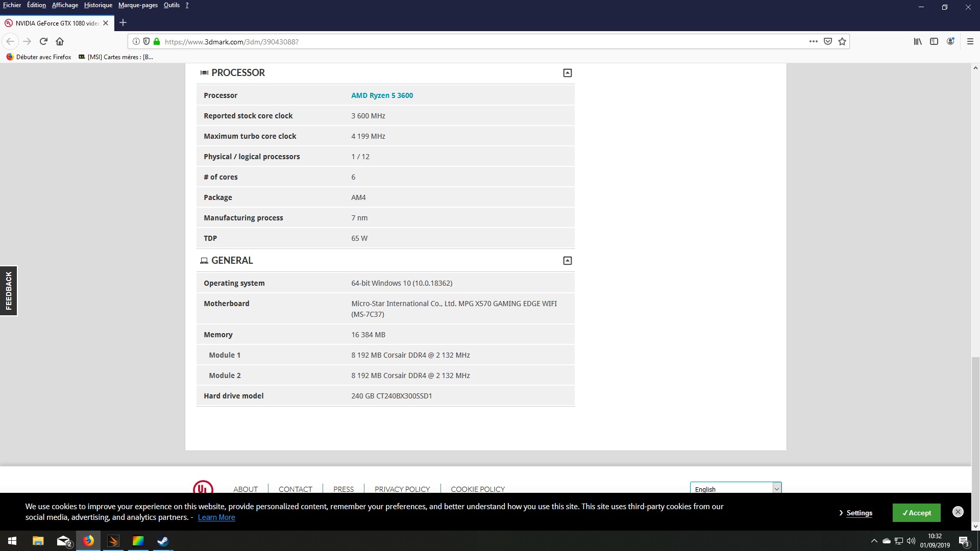The width and height of the screenshot is (980, 551).
Task: Open the Marque-pages menu
Action: point(138,5)
